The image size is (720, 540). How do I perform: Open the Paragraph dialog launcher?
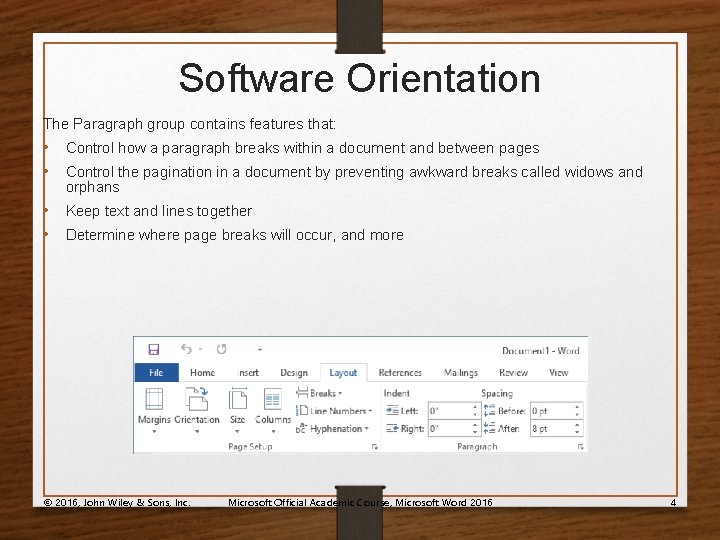tap(581, 447)
